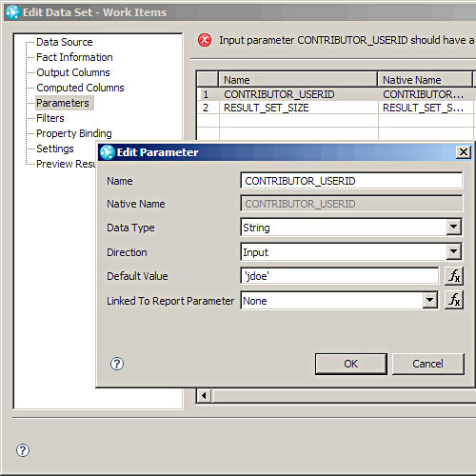Open the Data Type dropdown
The image size is (476, 476).
(454, 227)
